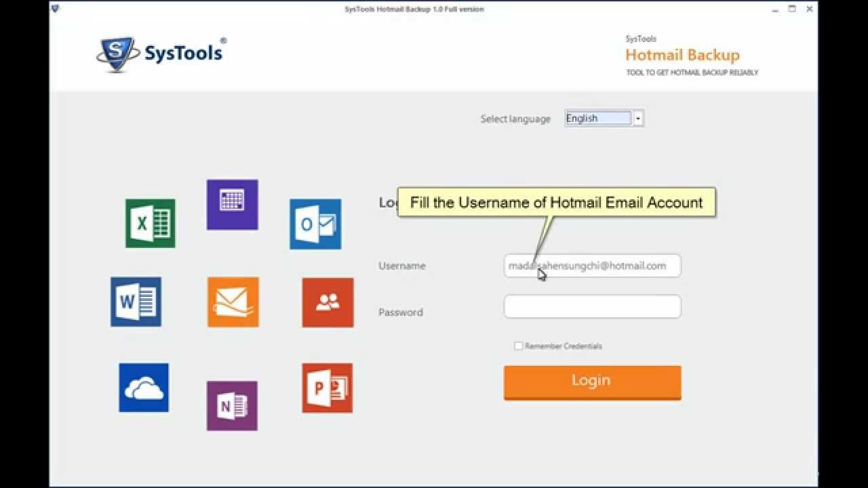The image size is (868, 488).
Task: Click the orange Hotmail envelope tile
Action: point(233,302)
